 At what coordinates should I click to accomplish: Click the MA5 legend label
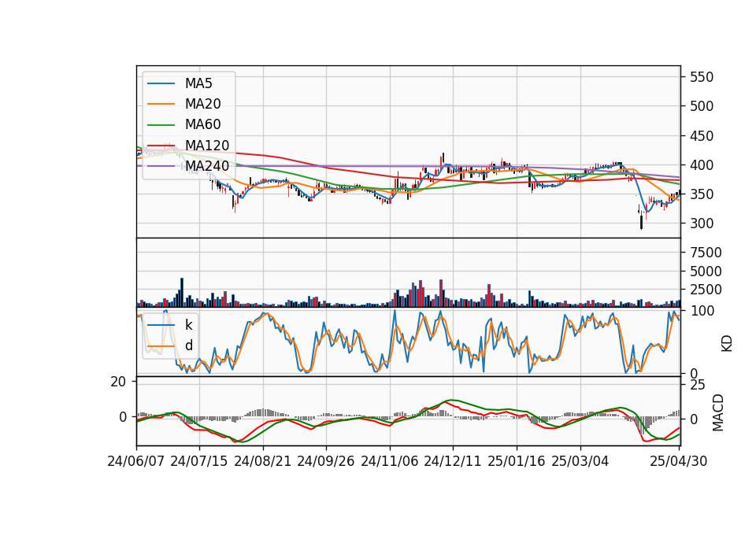tap(198, 83)
